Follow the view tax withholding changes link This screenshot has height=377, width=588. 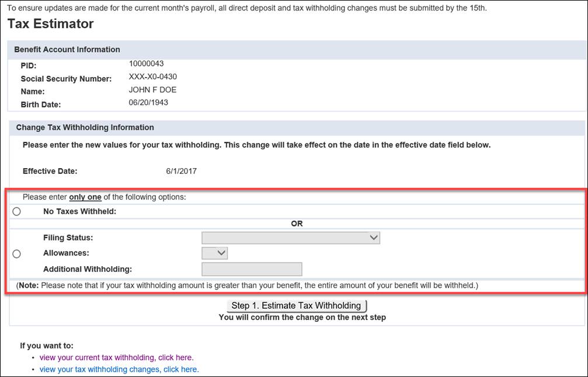point(119,369)
